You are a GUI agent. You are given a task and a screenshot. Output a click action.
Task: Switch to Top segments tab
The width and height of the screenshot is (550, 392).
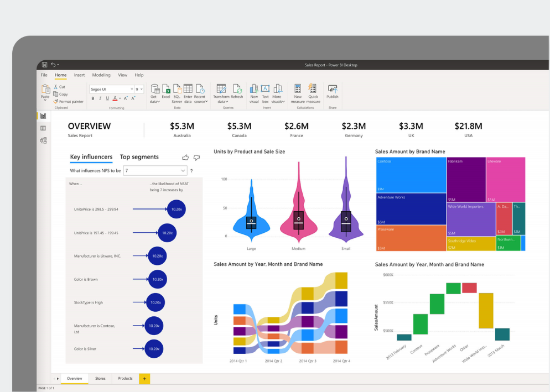point(139,156)
